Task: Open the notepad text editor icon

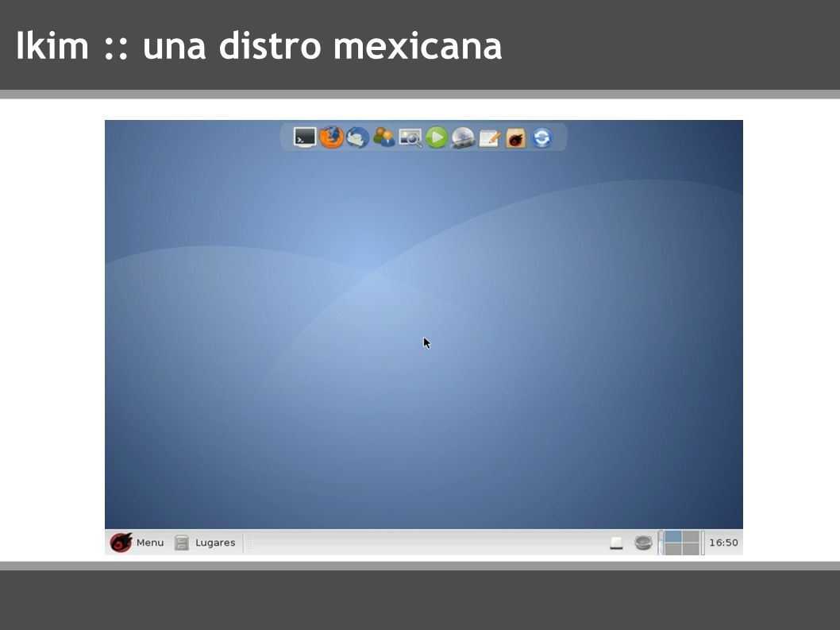Action: [x=489, y=138]
